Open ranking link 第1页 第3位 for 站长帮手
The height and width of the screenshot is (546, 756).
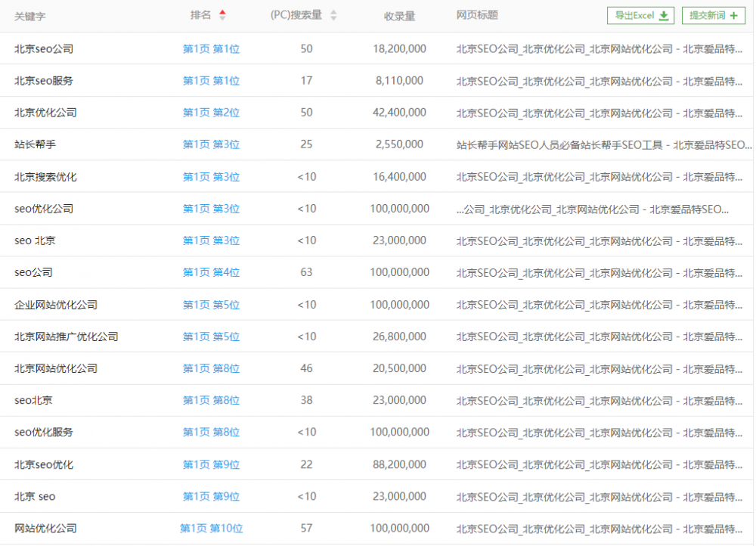tap(212, 144)
